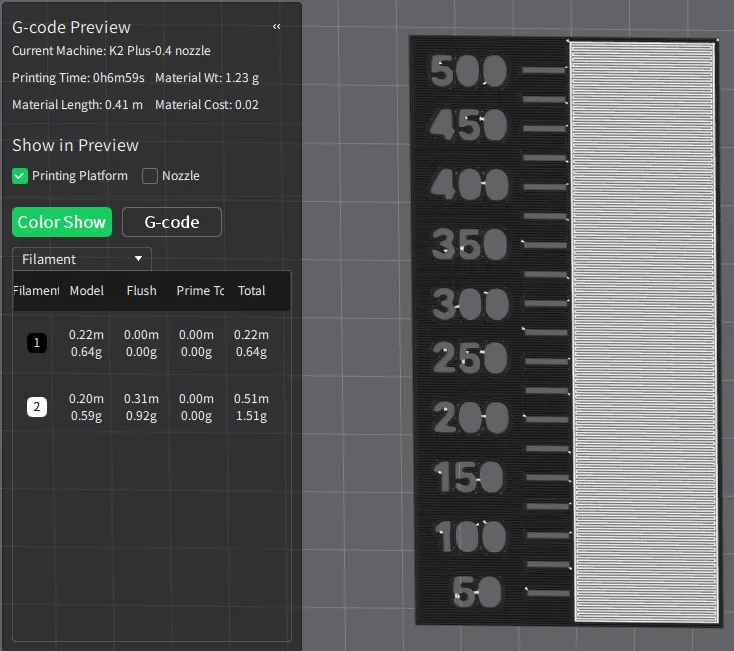Click the 500 label on model

pos(469,71)
